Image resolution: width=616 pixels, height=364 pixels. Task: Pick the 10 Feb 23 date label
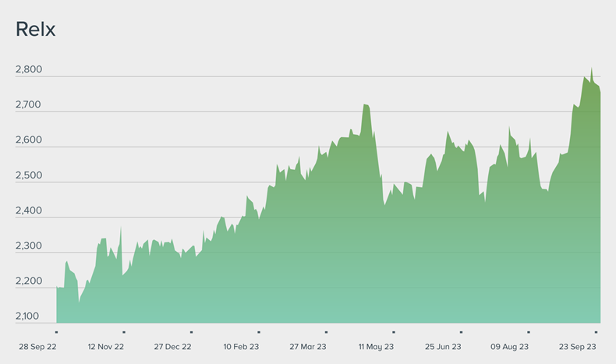[x=241, y=347]
